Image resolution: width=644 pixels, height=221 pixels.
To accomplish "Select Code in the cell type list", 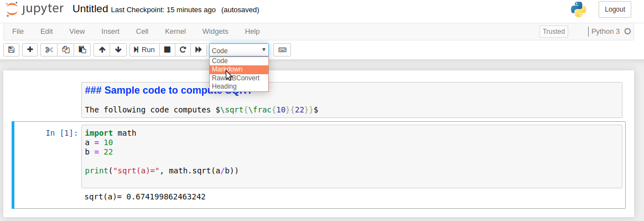I will click(239, 61).
